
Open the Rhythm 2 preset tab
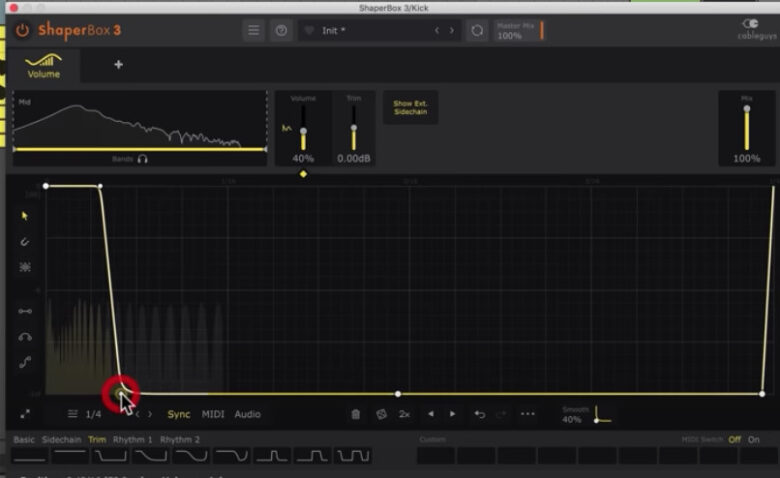[180, 440]
